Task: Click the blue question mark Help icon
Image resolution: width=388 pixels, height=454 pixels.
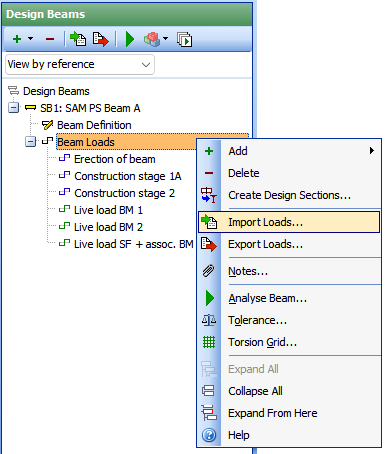Action: pyautogui.click(x=209, y=435)
